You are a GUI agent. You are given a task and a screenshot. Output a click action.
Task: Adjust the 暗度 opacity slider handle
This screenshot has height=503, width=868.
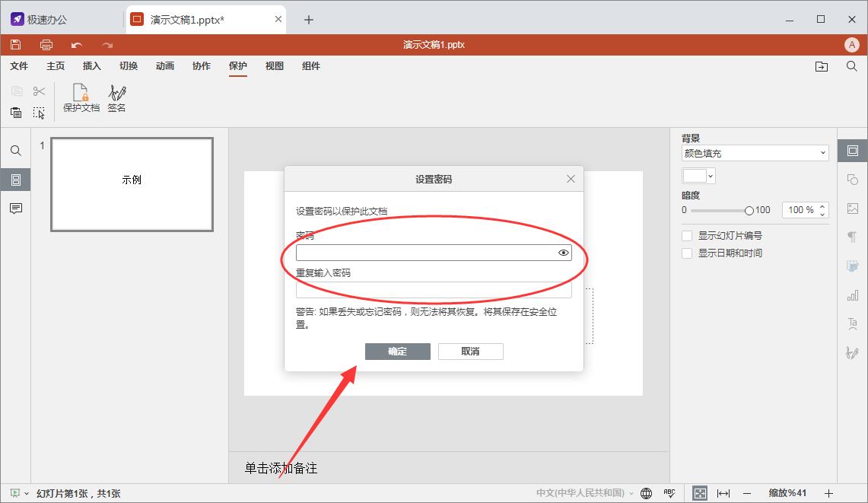click(x=749, y=211)
